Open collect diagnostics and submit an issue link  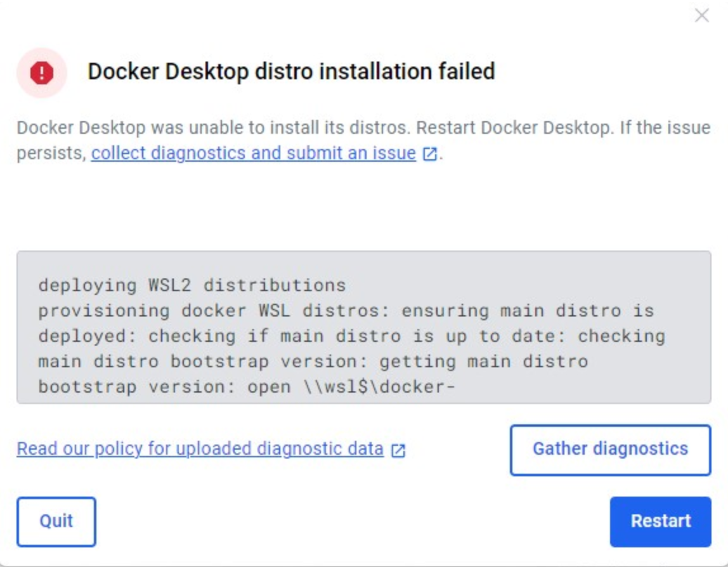point(254,153)
